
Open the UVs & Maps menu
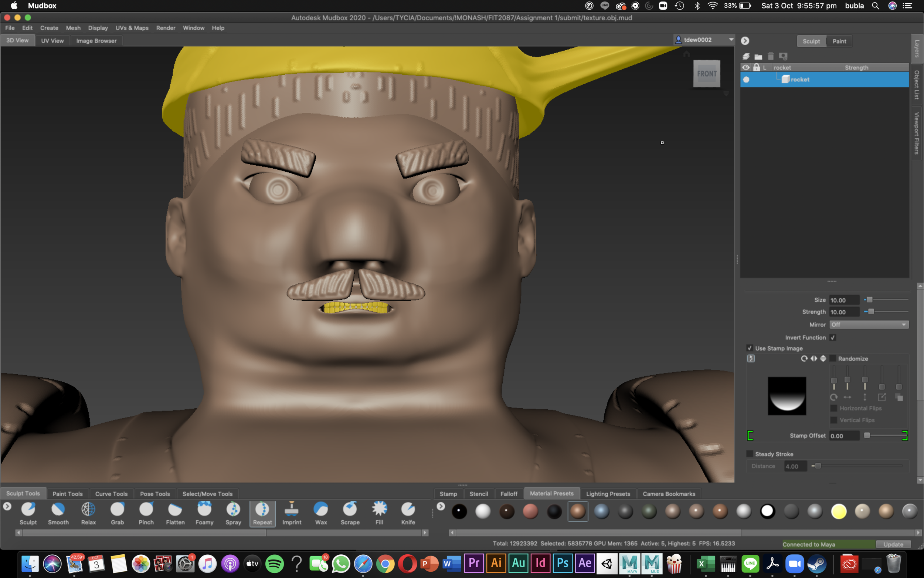coord(132,28)
